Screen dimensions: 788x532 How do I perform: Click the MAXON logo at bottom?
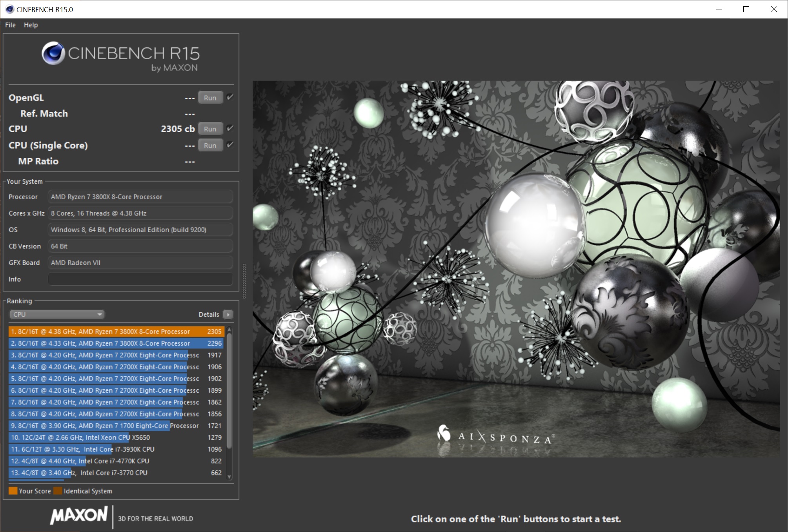click(79, 516)
